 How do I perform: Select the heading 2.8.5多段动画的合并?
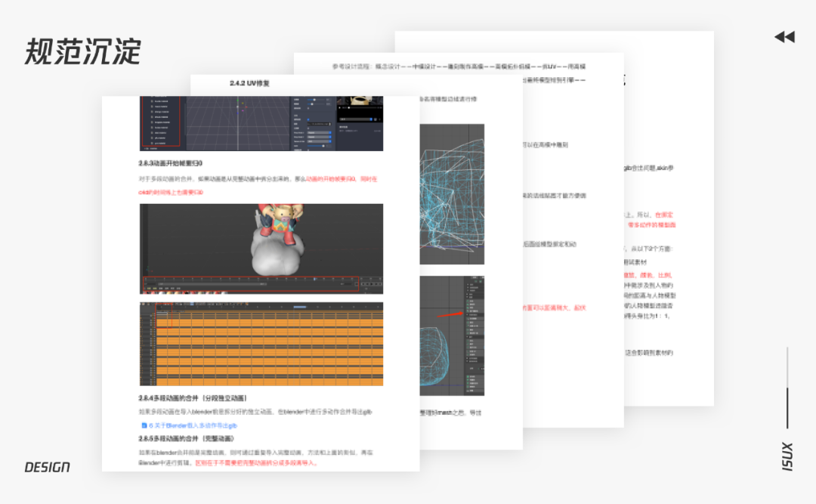point(187,438)
